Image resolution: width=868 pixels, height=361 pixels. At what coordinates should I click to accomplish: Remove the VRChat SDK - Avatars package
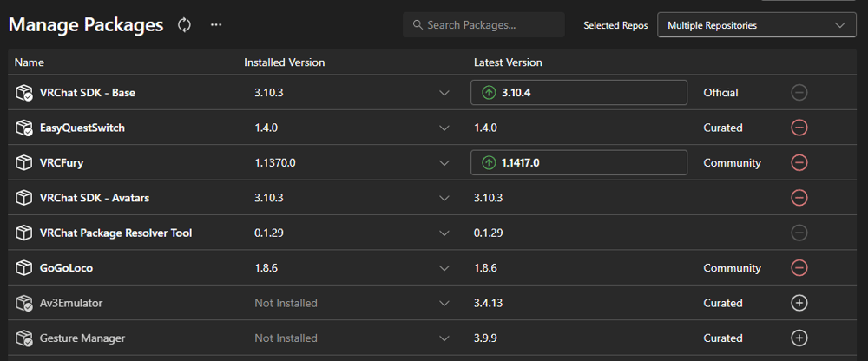click(x=799, y=198)
